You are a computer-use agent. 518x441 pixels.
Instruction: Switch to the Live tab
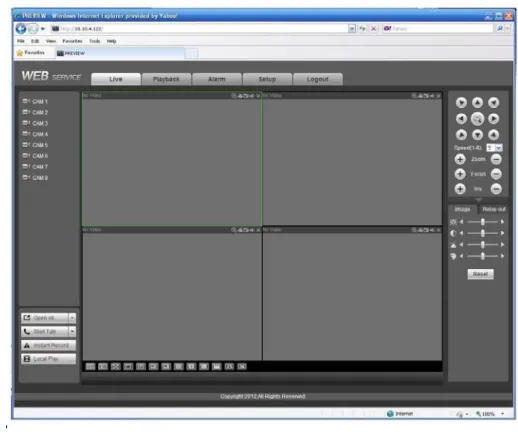coord(116,79)
